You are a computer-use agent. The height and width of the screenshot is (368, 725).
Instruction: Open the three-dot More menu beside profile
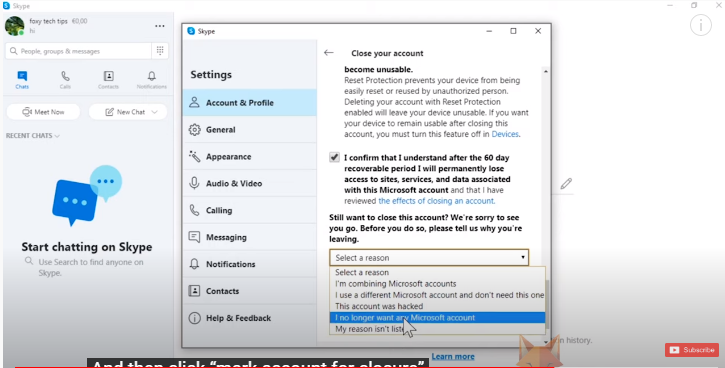pyautogui.click(x=160, y=26)
